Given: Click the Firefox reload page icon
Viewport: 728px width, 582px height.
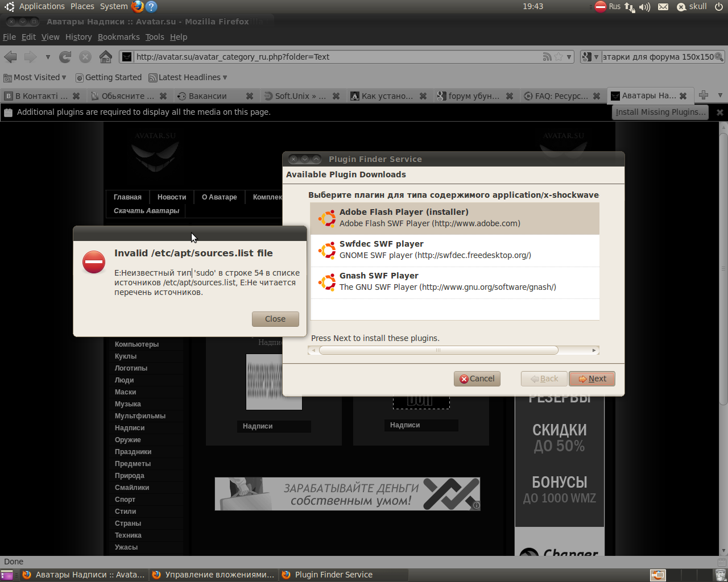Looking at the screenshot, I should point(65,57).
